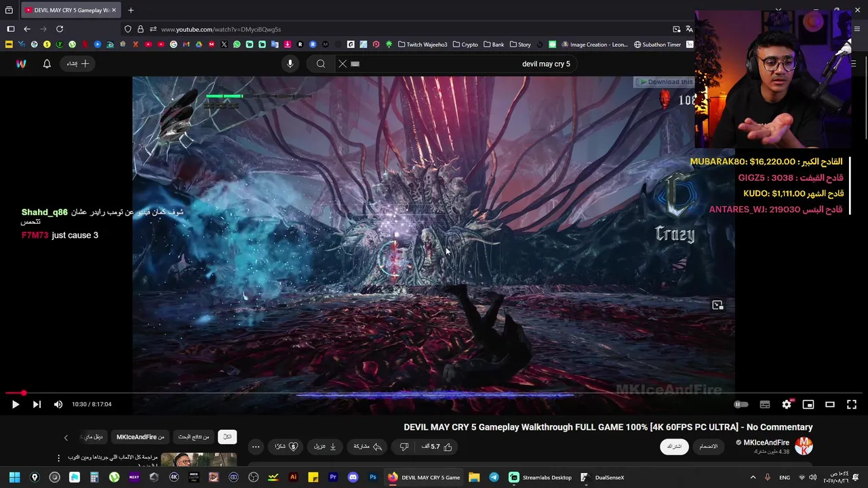Click YouTube voice search microphone
The width and height of the screenshot is (868, 488).
(290, 64)
